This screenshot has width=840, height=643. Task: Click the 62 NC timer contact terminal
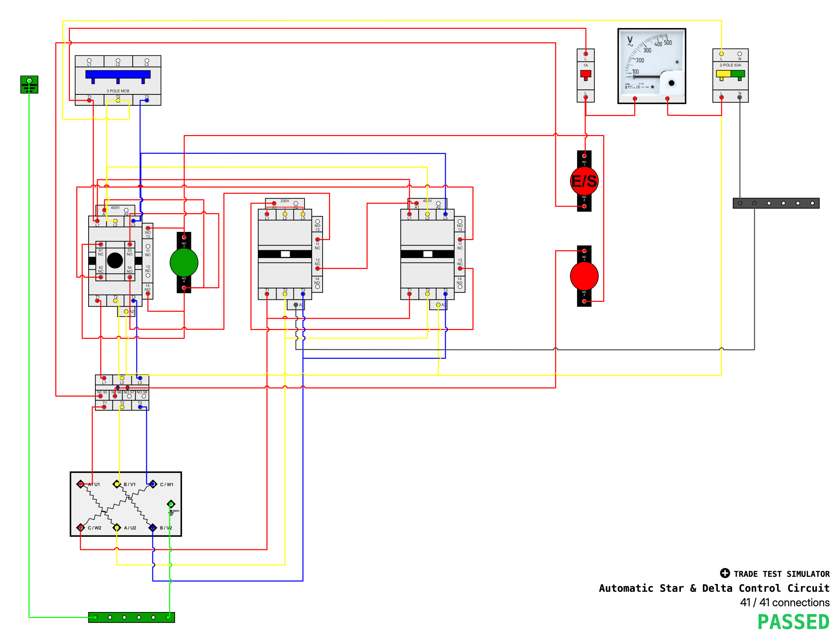tap(101, 277)
